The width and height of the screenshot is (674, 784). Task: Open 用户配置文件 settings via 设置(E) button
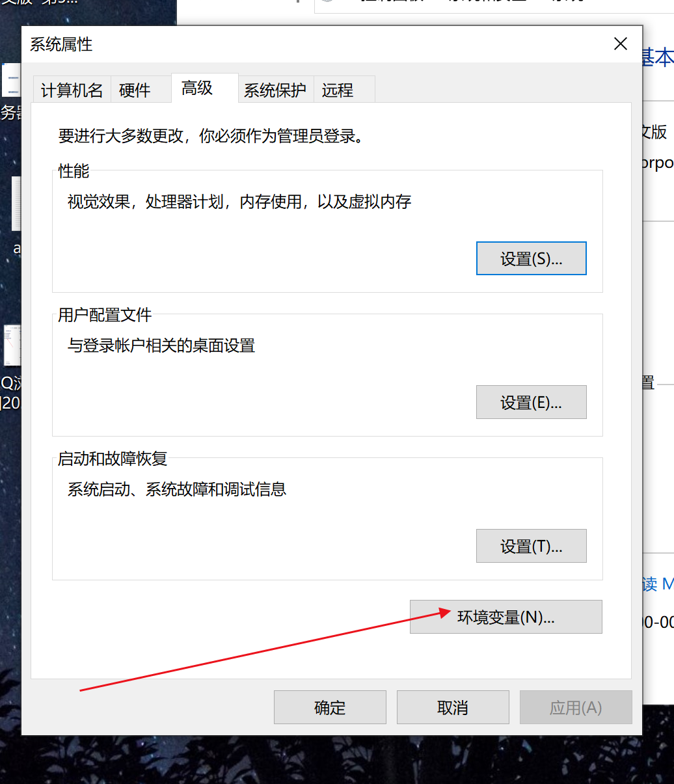pyautogui.click(x=531, y=402)
